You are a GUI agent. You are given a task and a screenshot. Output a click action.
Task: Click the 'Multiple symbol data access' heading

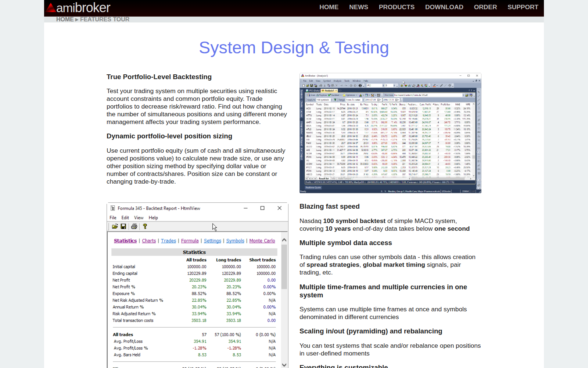tap(346, 243)
